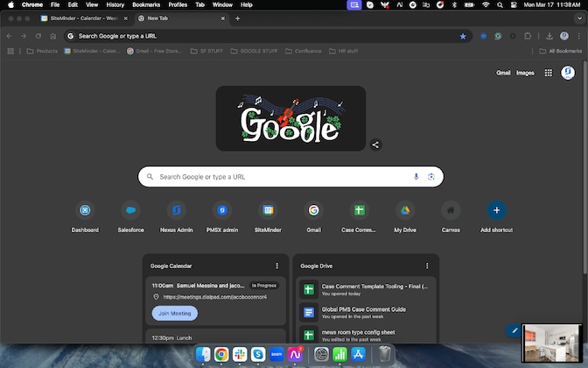Screen dimensions: 588x368
Task: Click the address bar
Action: [x=268, y=36]
